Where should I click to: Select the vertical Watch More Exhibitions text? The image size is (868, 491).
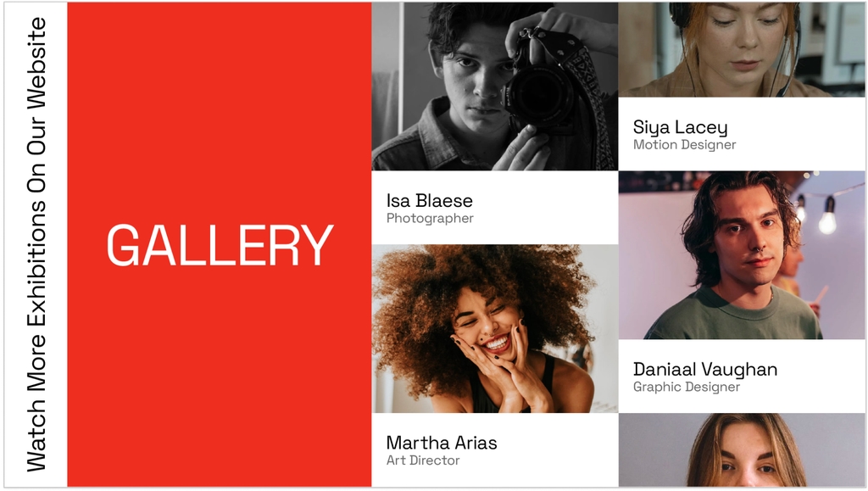36,245
